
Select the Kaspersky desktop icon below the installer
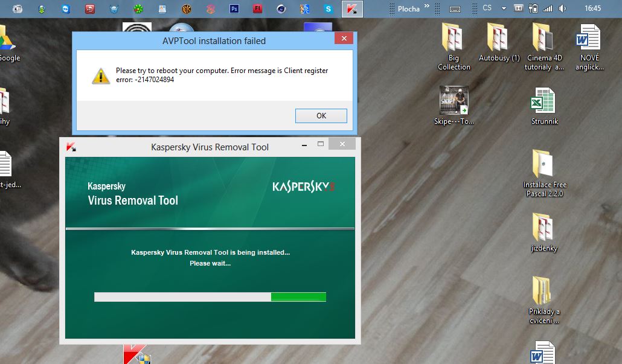[x=137, y=354]
